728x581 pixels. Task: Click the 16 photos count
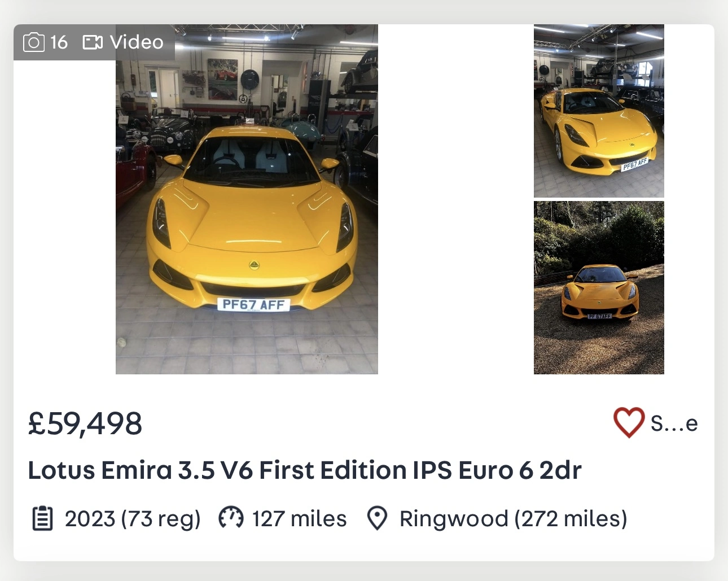pos(59,42)
